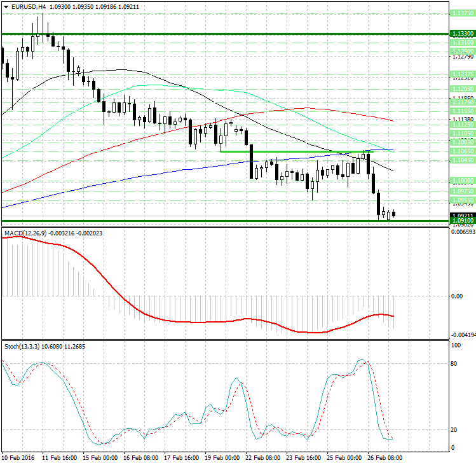Click the 1.12050 price level label
This screenshot has height=465, width=476.
click(x=463, y=89)
